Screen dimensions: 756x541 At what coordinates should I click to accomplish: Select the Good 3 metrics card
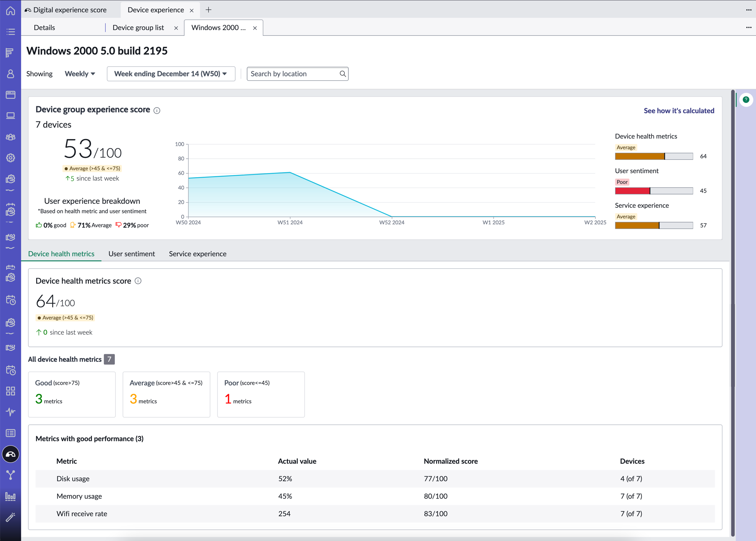tap(72, 394)
